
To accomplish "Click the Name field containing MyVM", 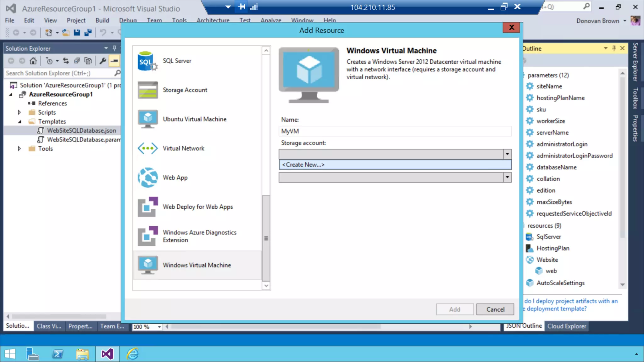I will (x=395, y=131).
